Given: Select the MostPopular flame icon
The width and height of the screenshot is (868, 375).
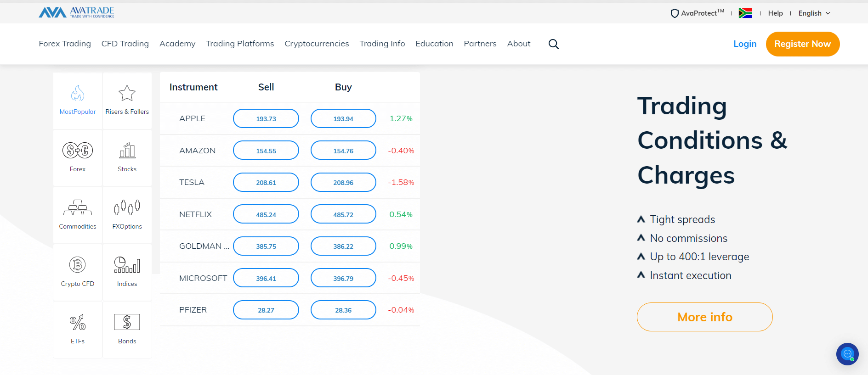Looking at the screenshot, I should (78, 93).
